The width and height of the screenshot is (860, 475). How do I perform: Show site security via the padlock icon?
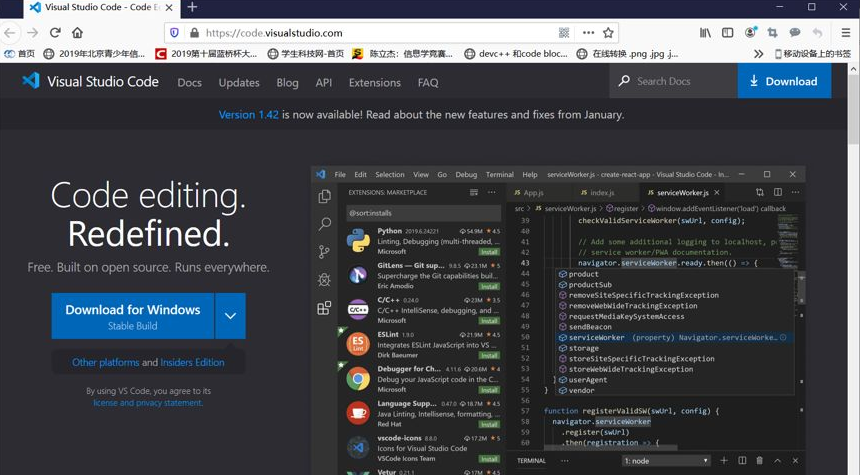click(194, 33)
